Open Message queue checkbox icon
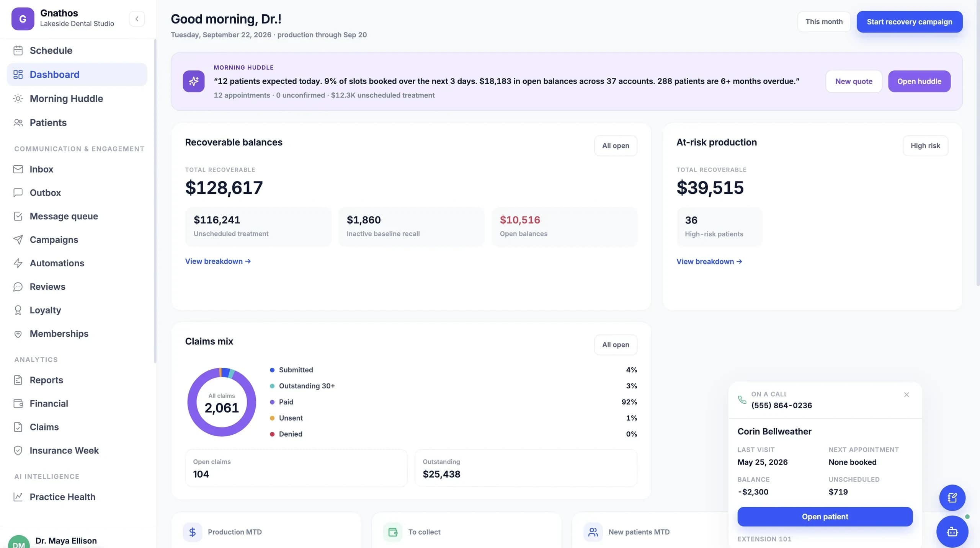This screenshot has height=548, width=980. (x=18, y=216)
